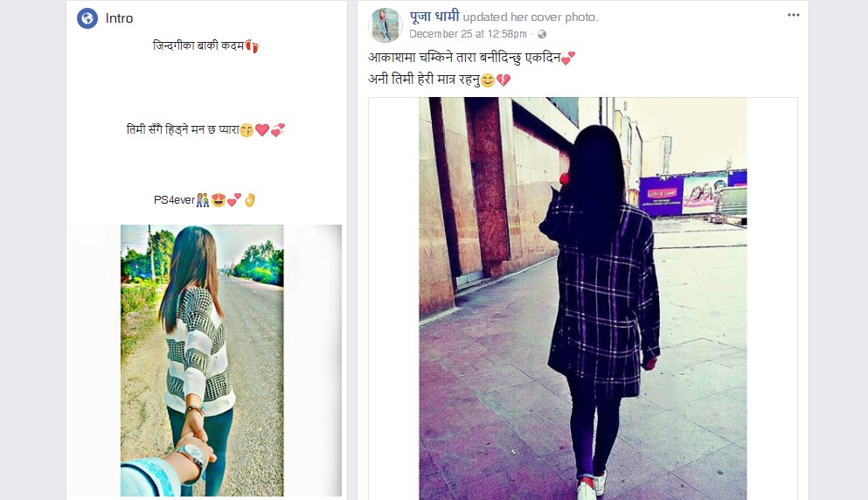The image size is (868, 500).
Task: Click the couple emoji after PS4ever
Action: point(203,200)
